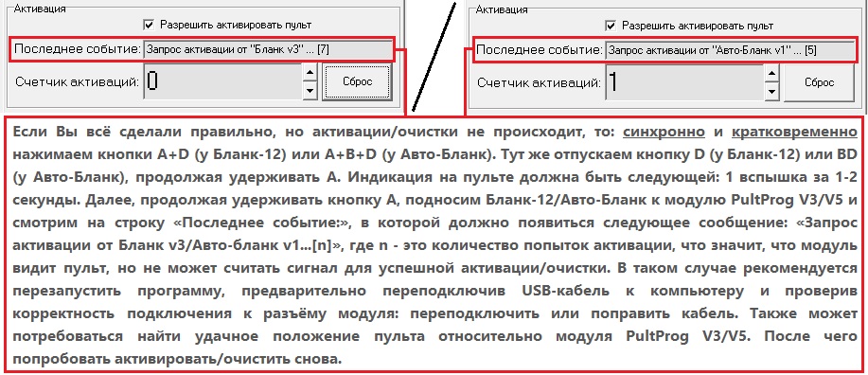This screenshot has height=375, width=868.
Task: Click left 'Сброс' button next to counter 0
Action: tap(357, 81)
